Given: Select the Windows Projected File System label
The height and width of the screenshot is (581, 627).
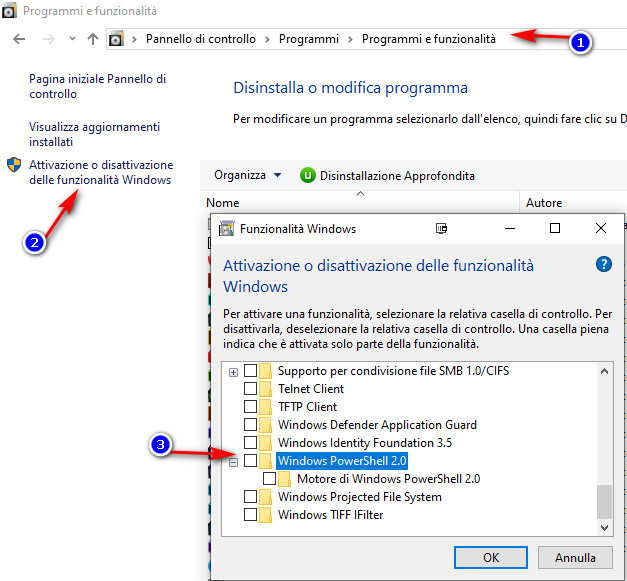Looking at the screenshot, I should coord(360,497).
